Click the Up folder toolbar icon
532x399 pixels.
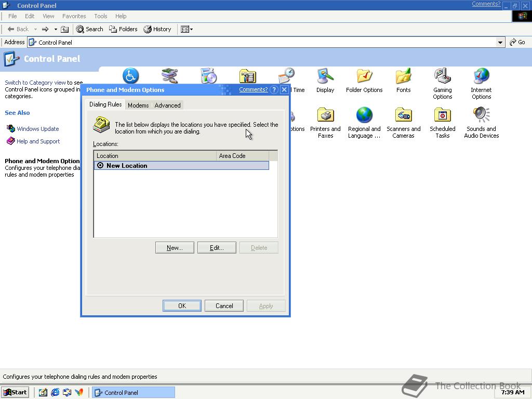pos(64,29)
